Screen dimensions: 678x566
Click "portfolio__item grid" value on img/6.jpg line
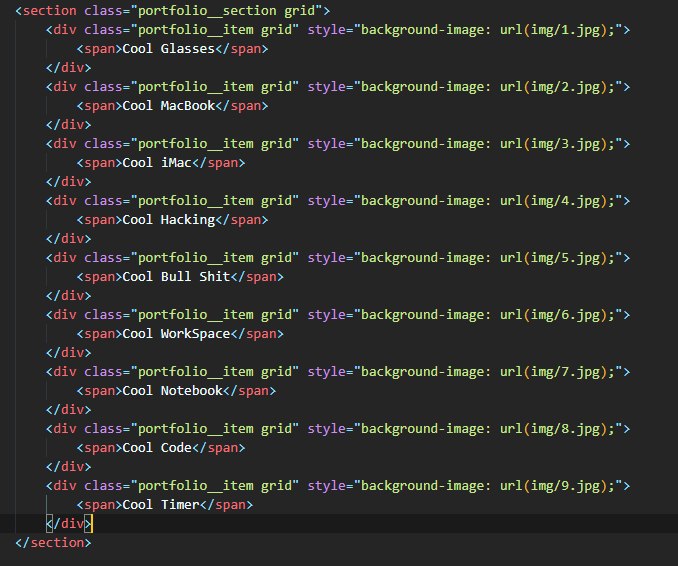[x=215, y=315]
